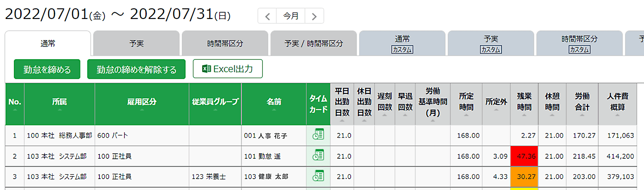644x190 pixels.
Task: Sort table by No. column
Action: [x=15, y=104]
